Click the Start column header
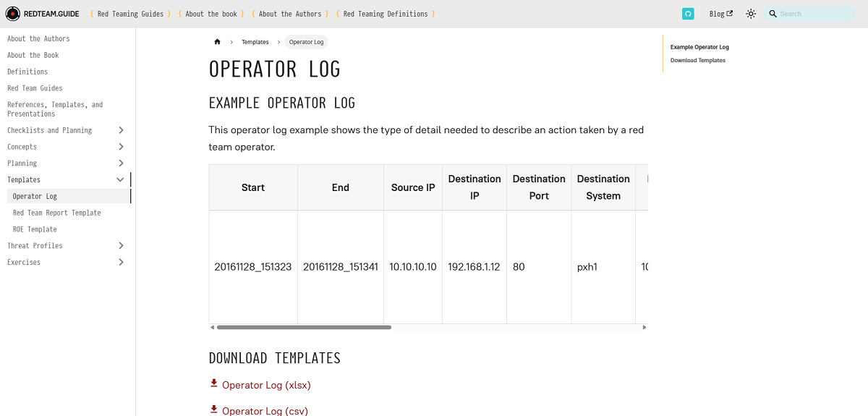This screenshot has width=868, height=416. click(253, 187)
